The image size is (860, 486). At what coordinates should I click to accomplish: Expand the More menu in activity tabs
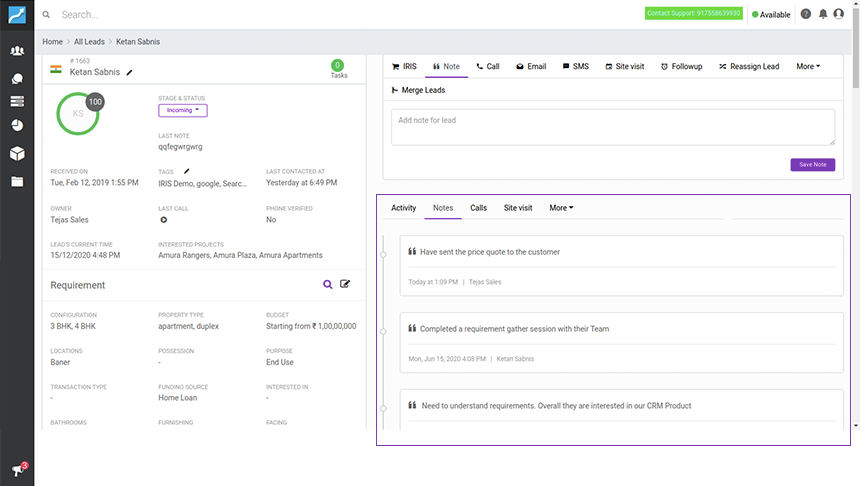pos(561,208)
